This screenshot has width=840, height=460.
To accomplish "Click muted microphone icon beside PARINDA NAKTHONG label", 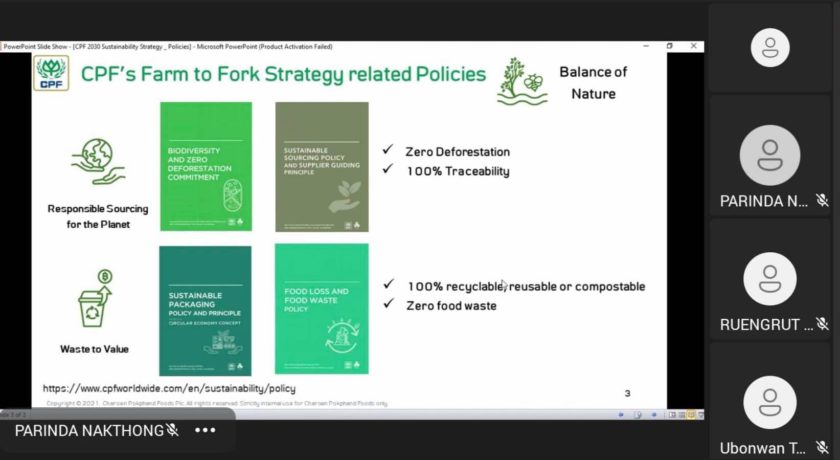I will pos(172,430).
